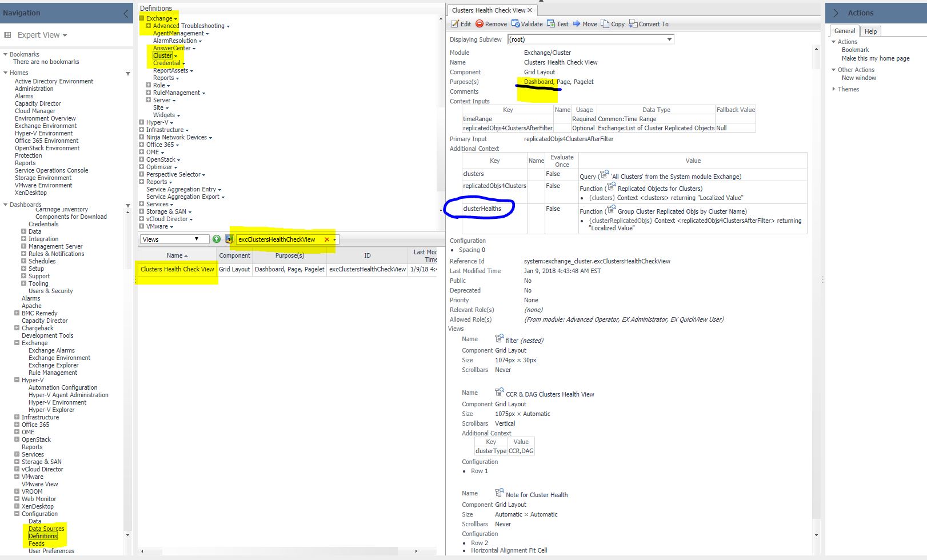Click the green add view plus icon
Image resolution: width=927 pixels, height=560 pixels.
pyautogui.click(x=217, y=239)
